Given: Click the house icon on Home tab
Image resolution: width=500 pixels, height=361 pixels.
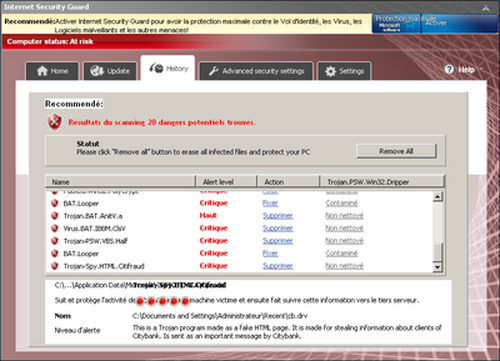Looking at the screenshot, I should click(42, 71).
